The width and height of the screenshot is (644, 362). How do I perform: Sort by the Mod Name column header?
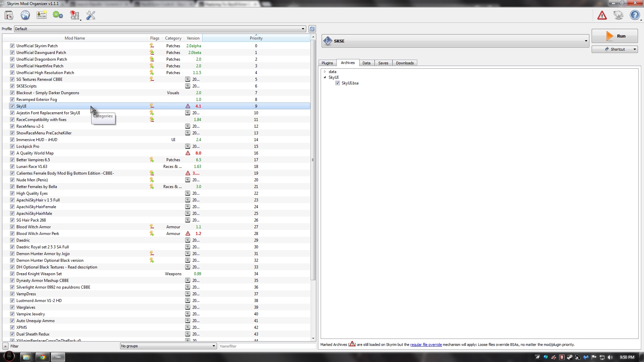75,38
